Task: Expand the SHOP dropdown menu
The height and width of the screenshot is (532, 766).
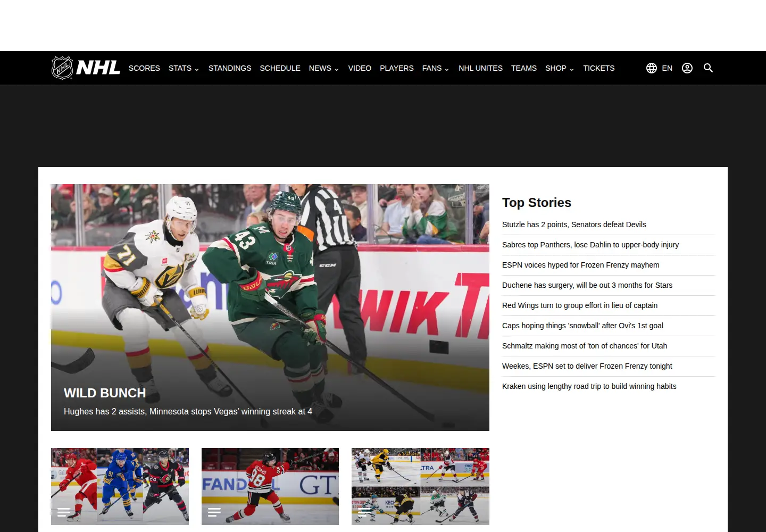Action: 560,68
